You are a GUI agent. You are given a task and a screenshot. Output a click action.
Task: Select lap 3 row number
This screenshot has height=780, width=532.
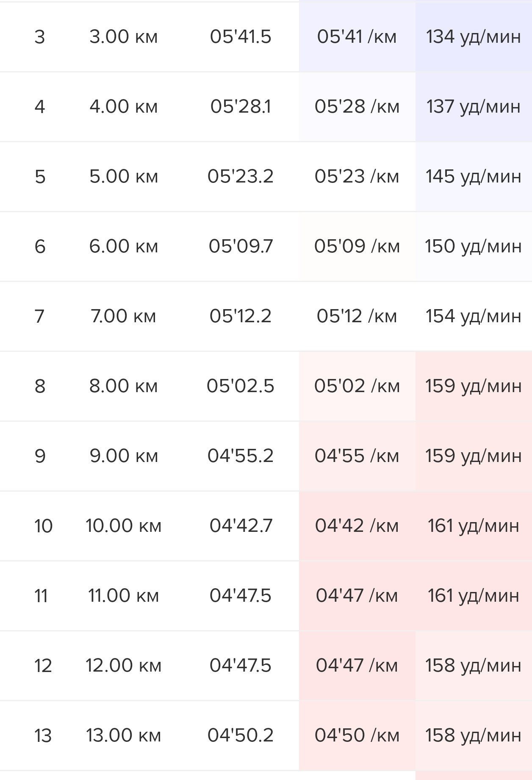[x=40, y=37]
